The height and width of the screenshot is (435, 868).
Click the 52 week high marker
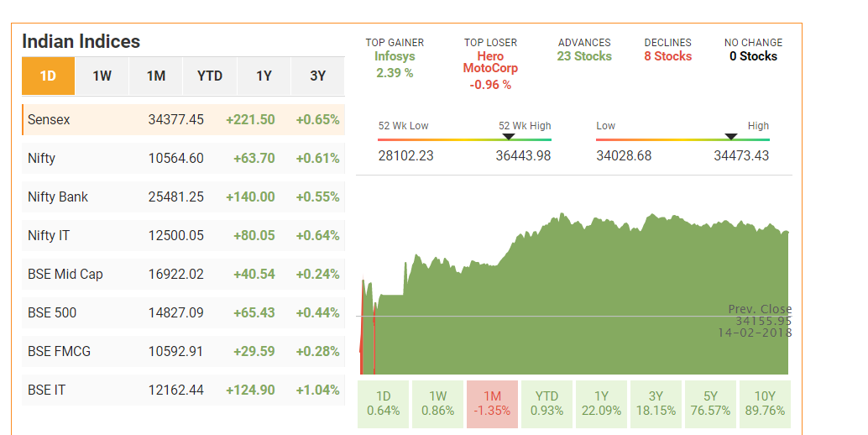click(509, 137)
